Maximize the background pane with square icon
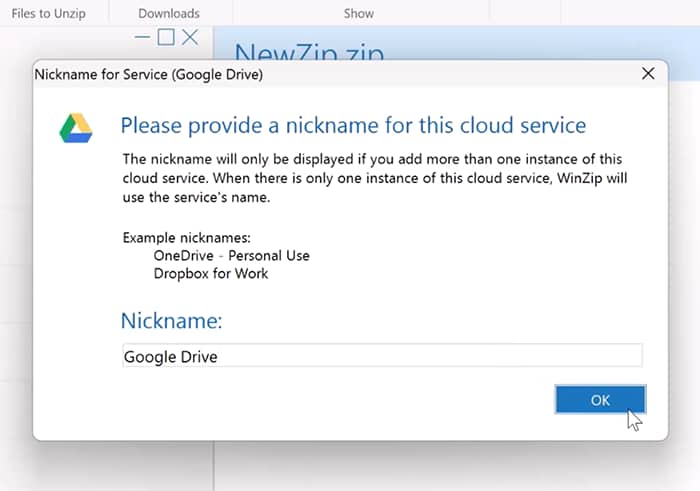700x491 pixels. [x=166, y=38]
